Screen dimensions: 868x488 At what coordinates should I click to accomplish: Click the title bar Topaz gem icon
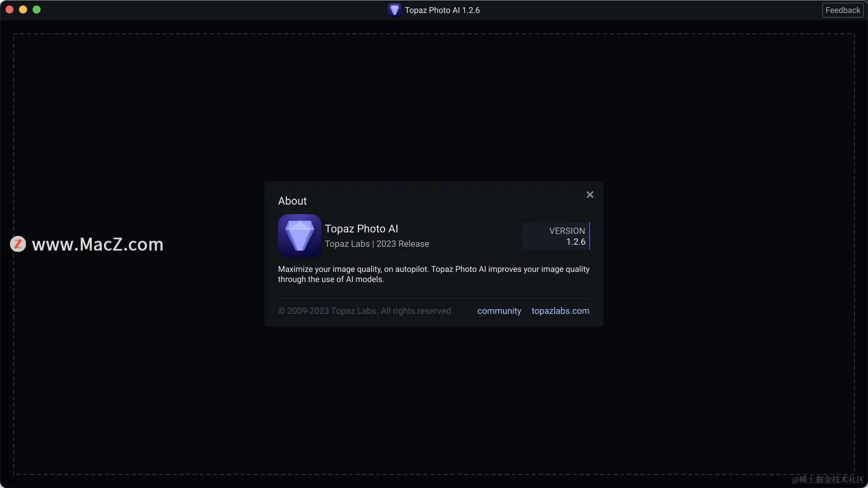(x=394, y=10)
